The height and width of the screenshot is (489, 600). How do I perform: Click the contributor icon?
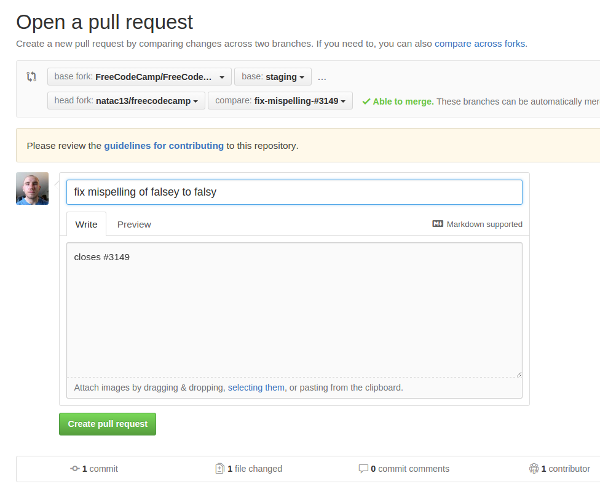[533, 468]
